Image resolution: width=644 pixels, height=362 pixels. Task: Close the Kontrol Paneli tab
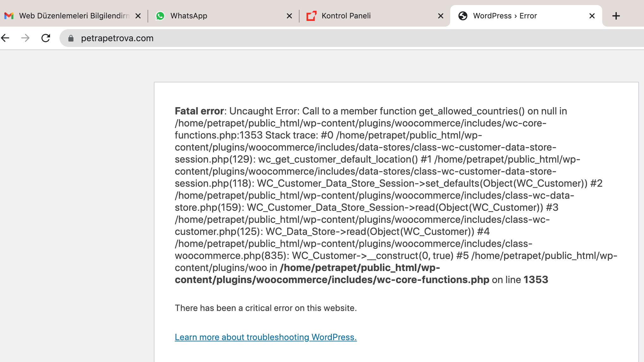[x=441, y=16]
